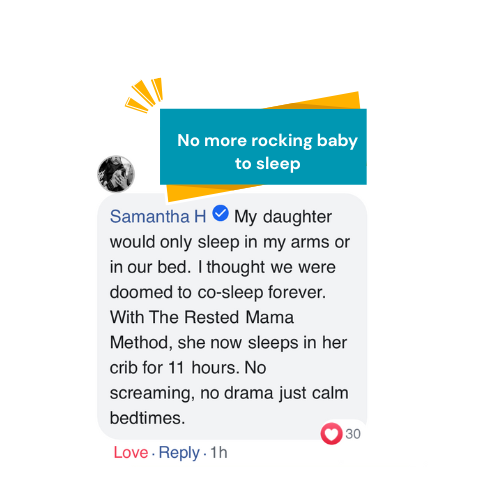Click the yellow ribbon above the banner
500x500 pixels.
[x=313, y=100]
